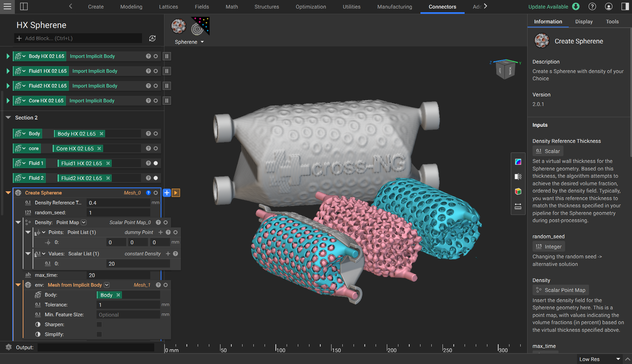632x364 pixels.
Task: Enable the Sharpen checkbox
Action: pyautogui.click(x=99, y=325)
